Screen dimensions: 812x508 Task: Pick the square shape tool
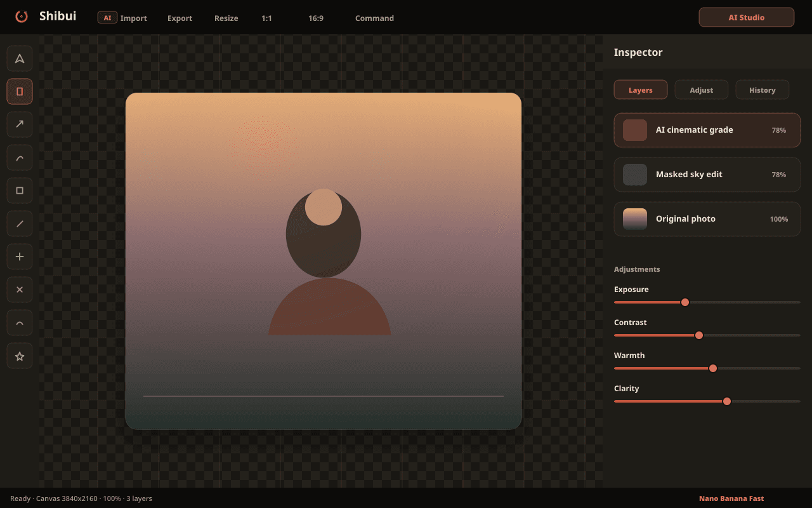20,190
